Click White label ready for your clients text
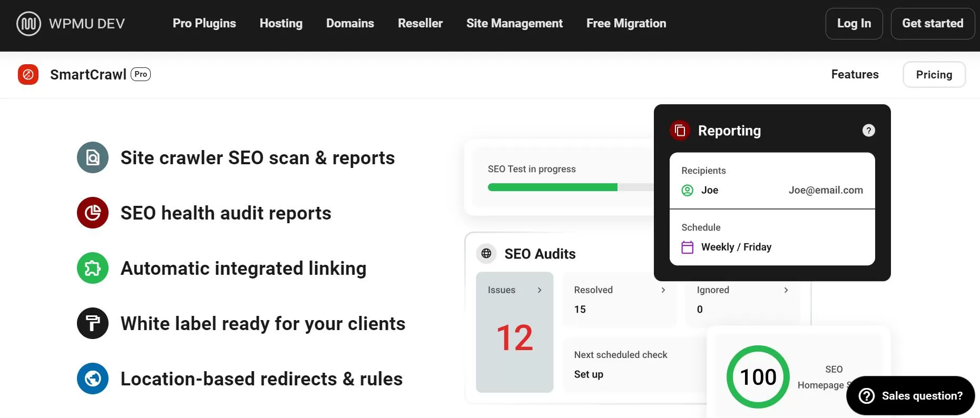 (x=263, y=324)
